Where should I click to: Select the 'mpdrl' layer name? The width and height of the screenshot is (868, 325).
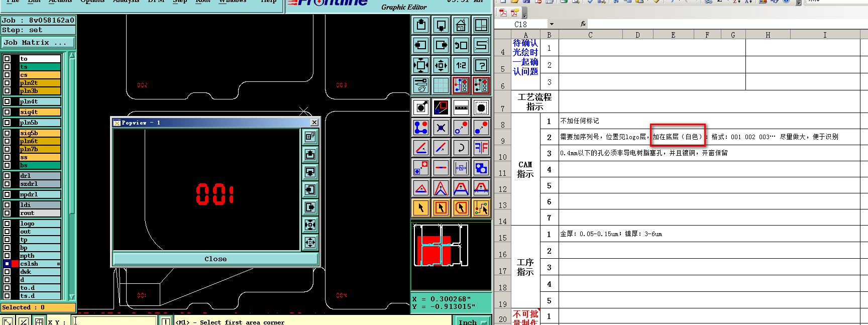(x=40, y=194)
